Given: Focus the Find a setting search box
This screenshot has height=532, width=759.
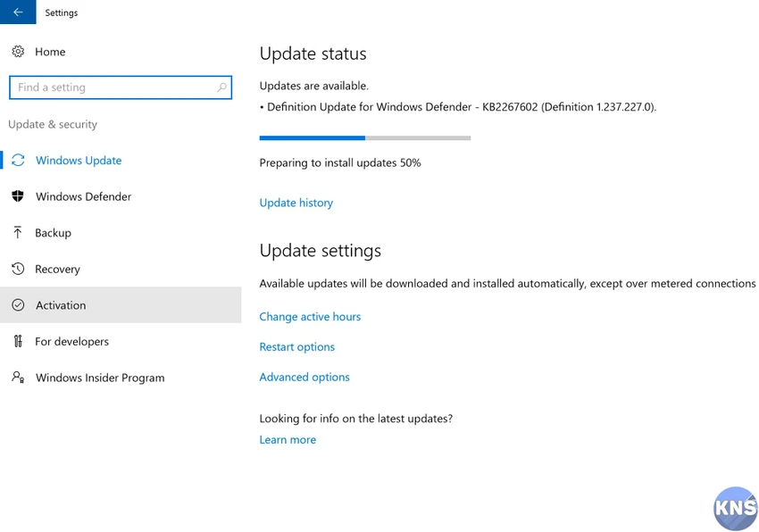Looking at the screenshot, I should (120, 87).
